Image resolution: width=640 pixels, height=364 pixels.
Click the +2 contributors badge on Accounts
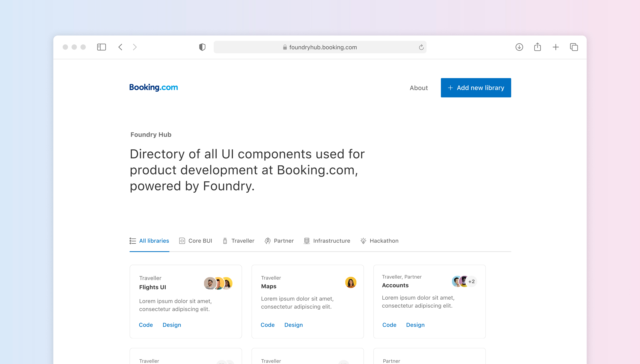coord(472,281)
